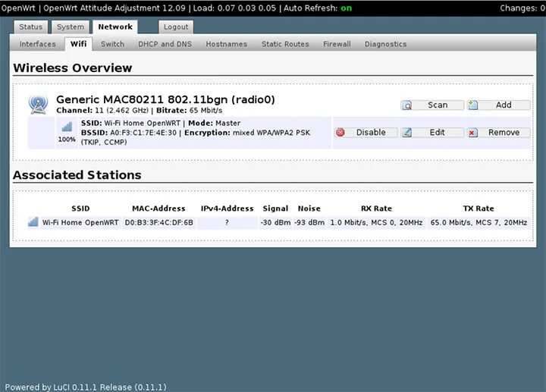Open the Diagnostics subtab

[385, 44]
